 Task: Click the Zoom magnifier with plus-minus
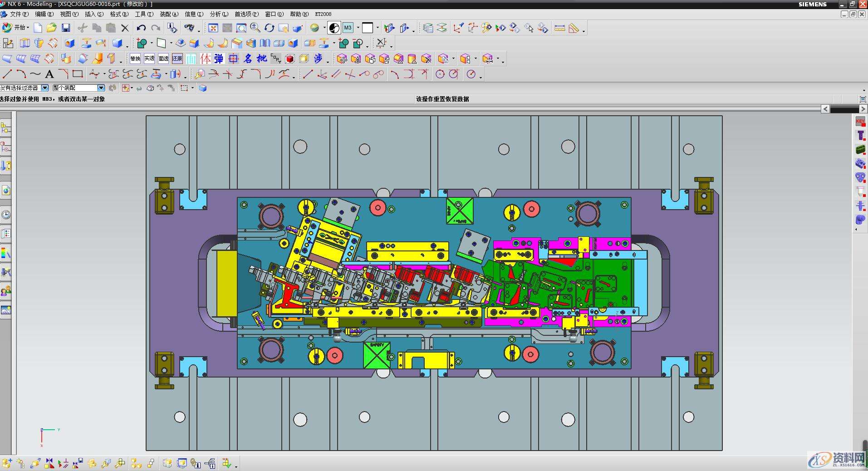(x=255, y=28)
